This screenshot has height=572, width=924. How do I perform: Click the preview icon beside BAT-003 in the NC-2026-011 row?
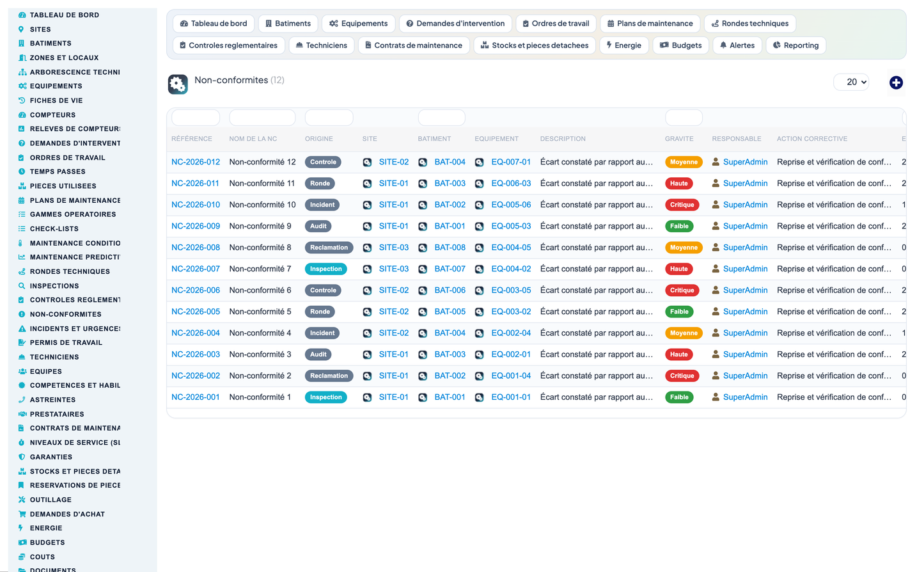point(423,184)
